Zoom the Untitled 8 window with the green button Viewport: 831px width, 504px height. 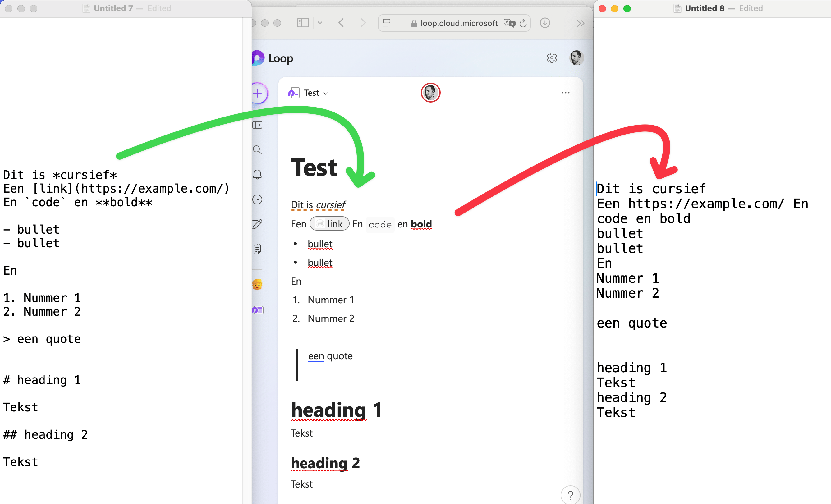pyautogui.click(x=627, y=9)
